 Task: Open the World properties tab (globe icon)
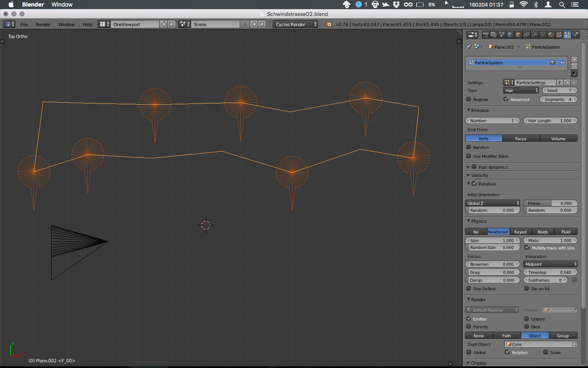click(x=510, y=35)
